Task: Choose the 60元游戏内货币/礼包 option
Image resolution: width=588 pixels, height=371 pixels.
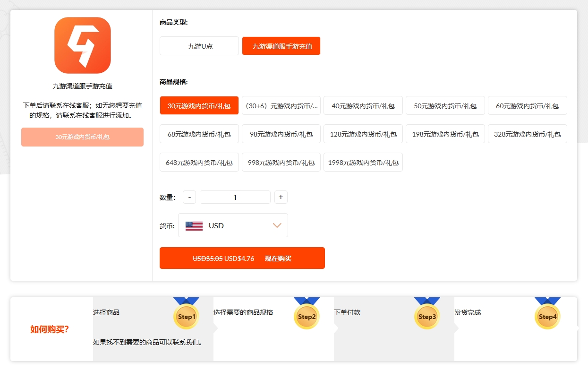Action: click(528, 105)
